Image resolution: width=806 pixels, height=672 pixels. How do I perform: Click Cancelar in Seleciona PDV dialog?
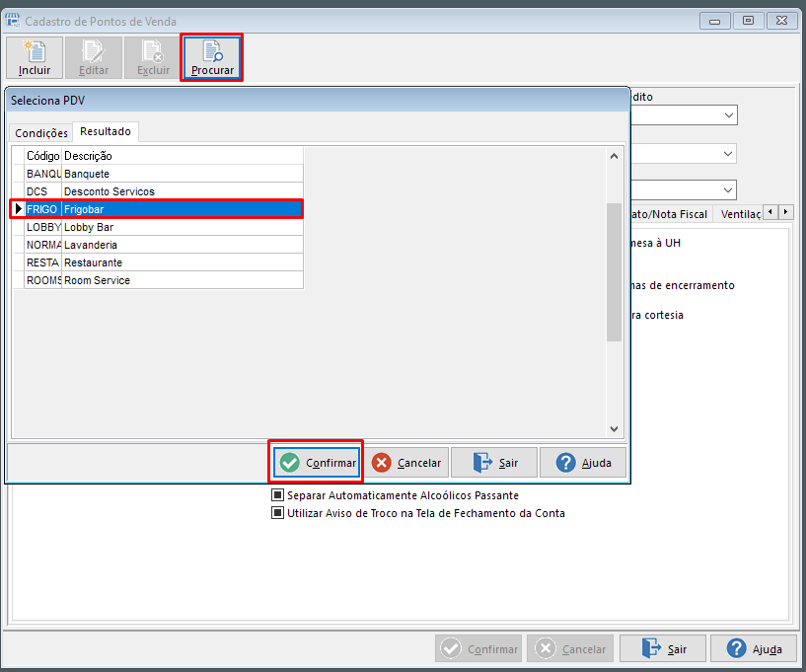406,462
